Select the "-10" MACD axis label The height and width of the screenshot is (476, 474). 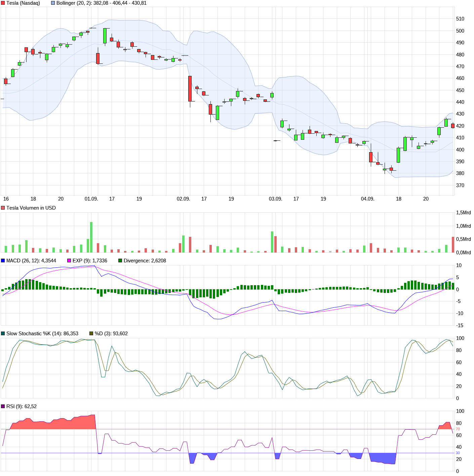tap(460, 313)
